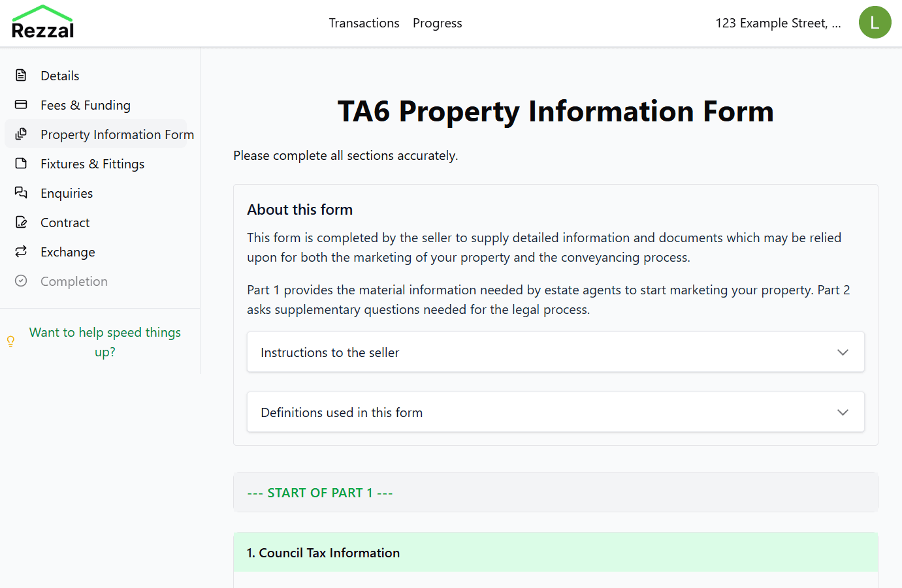Click the Fees & Funding card icon

coord(21,105)
